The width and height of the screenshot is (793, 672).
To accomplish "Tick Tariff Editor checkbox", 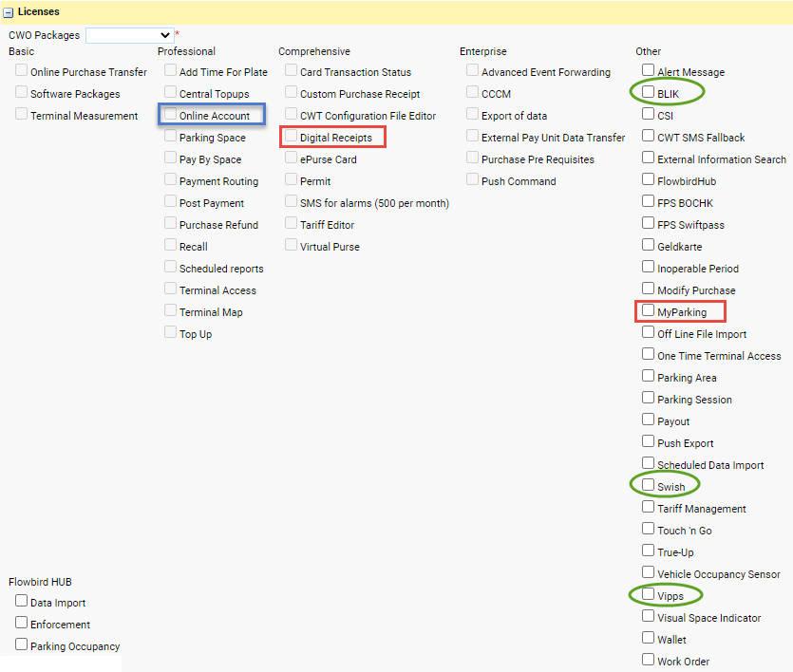I will coord(291,222).
